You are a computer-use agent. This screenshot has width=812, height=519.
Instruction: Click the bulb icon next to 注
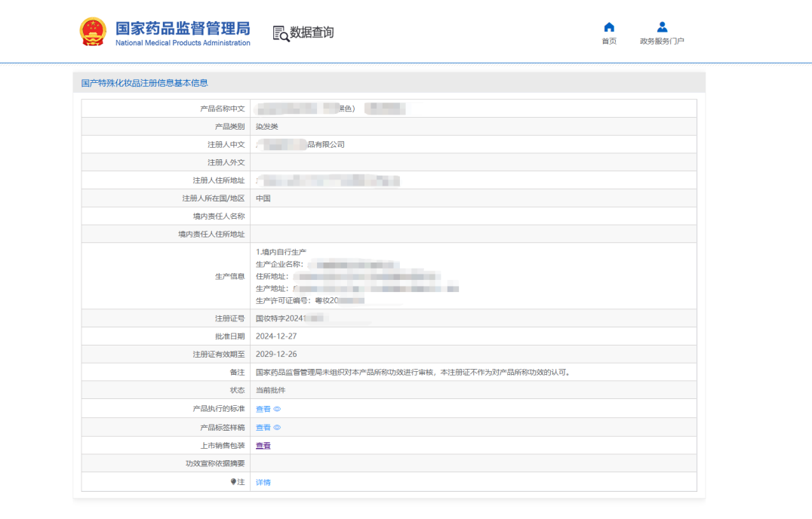click(234, 481)
